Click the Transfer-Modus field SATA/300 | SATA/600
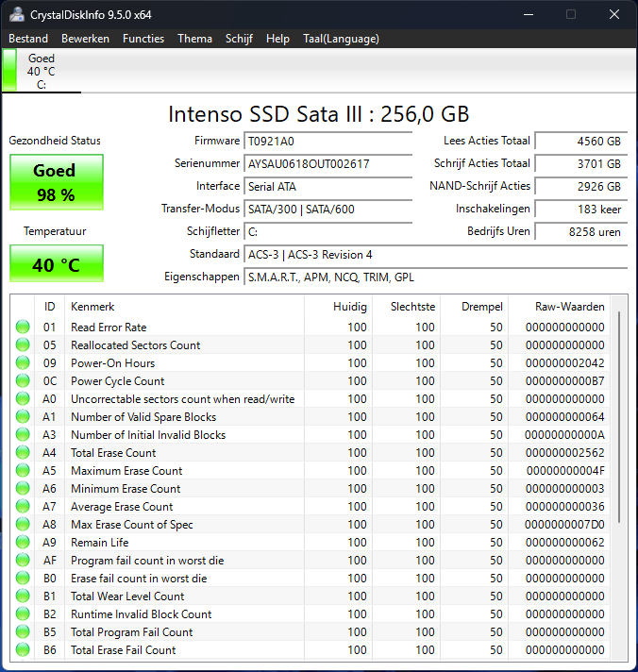Image resolution: width=638 pixels, height=672 pixels. 327,210
